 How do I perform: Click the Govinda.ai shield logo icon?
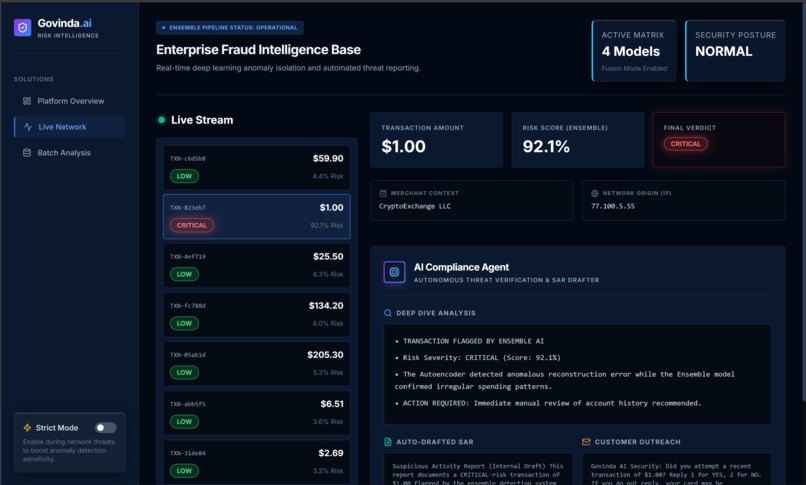[x=23, y=27]
